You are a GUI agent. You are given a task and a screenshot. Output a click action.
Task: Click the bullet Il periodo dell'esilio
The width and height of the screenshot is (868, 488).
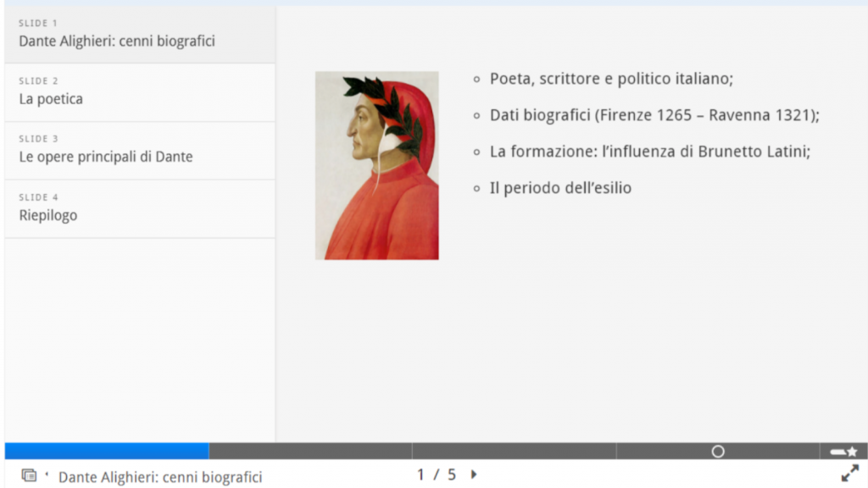coord(560,188)
